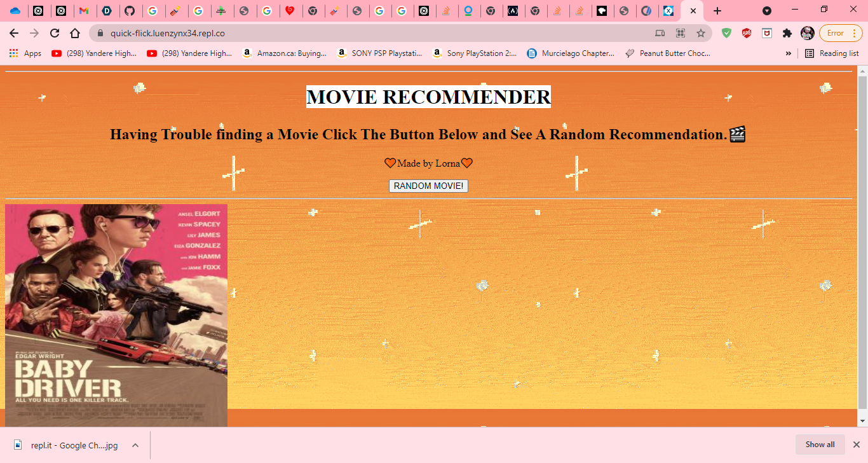The image size is (868, 463).
Task: Close the downloads bar
Action: pyautogui.click(x=856, y=445)
